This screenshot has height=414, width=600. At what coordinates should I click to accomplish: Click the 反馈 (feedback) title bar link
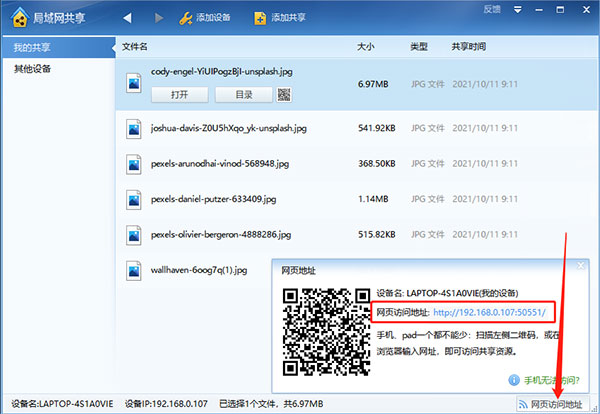491,9
